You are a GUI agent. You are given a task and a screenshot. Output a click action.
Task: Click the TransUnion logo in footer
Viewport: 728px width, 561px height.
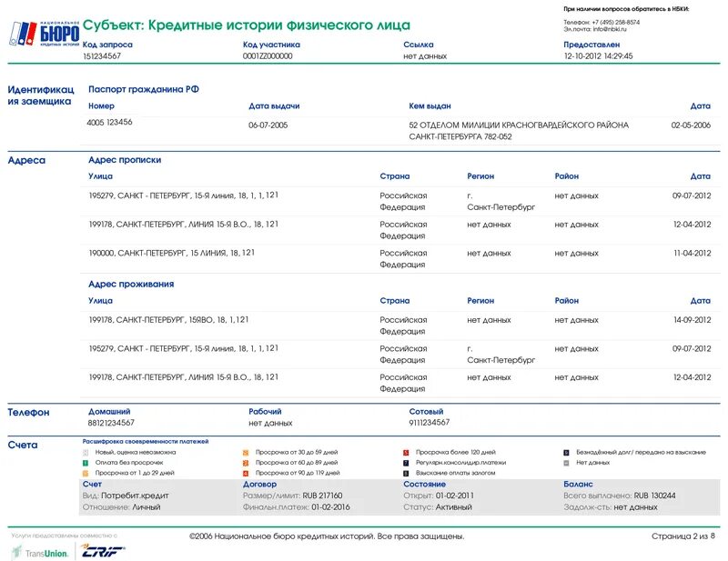coord(40,552)
